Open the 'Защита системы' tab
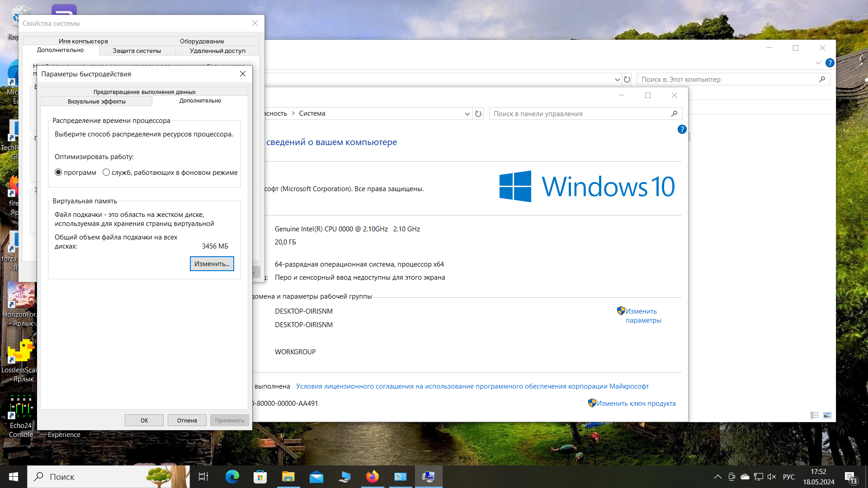Viewport: 868px width, 488px height. [137, 51]
